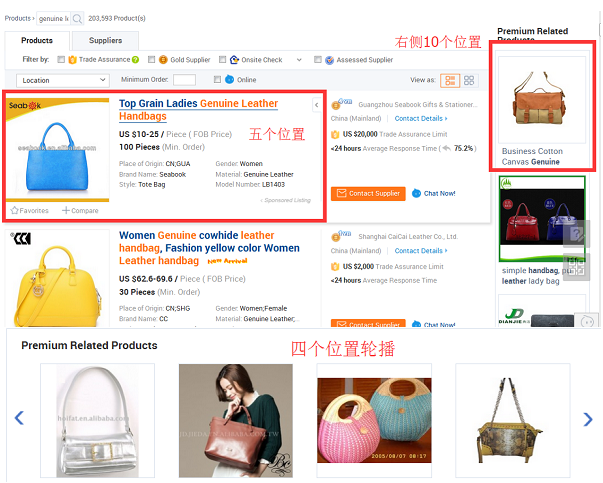Click the Minimum Order input field
Viewport: 603px width, 483px height.
(x=184, y=80)
